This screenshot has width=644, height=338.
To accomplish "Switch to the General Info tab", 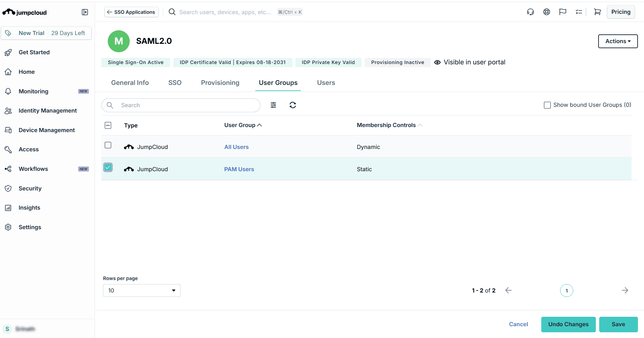I will point(130,83).
